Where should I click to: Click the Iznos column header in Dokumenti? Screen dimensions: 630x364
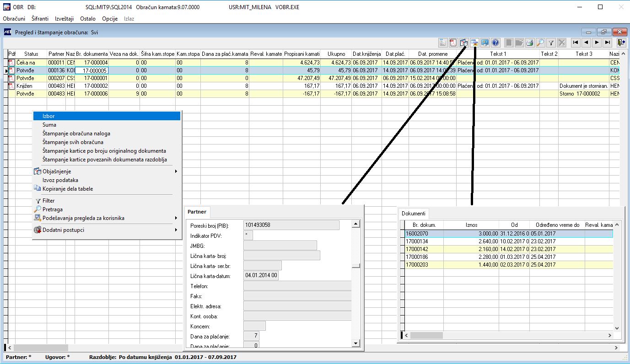pos(471,225)
